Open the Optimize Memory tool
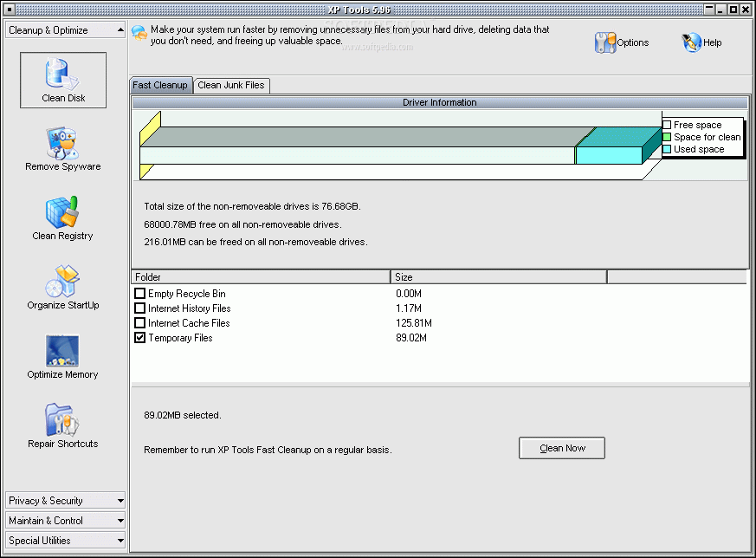Viewport: 756px width, 558px height. [62, 357]
